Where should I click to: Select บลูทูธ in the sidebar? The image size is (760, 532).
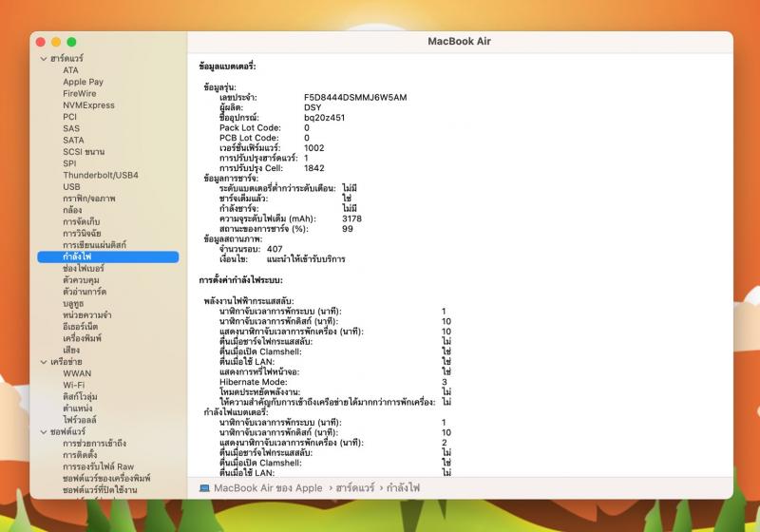coord(73,303)
